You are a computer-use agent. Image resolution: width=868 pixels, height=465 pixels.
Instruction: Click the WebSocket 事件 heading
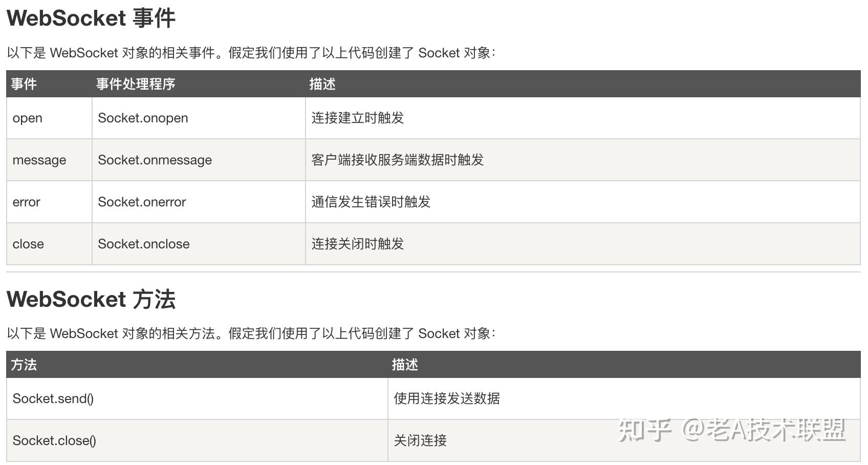[x=91, y=18]
